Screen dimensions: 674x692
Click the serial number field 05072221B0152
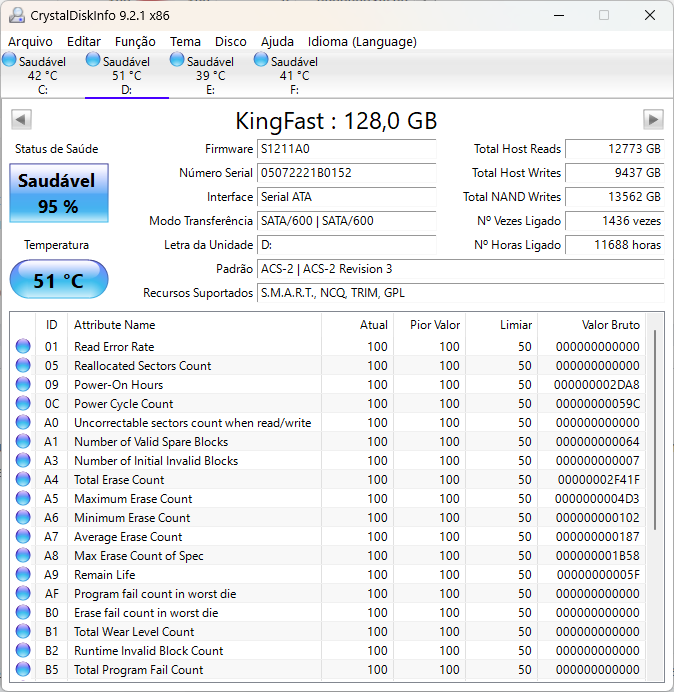pyautogui.click(x=346, y=173)
